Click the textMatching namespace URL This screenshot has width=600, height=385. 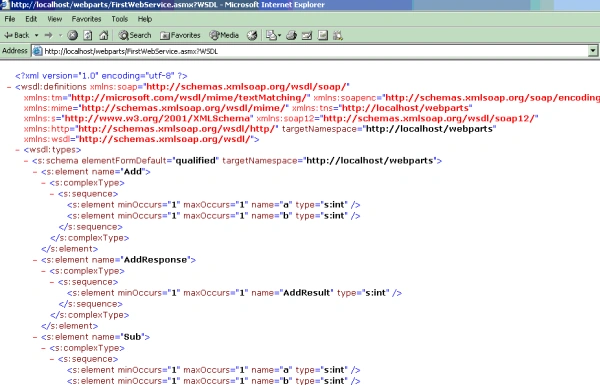(x=189, y=98)
